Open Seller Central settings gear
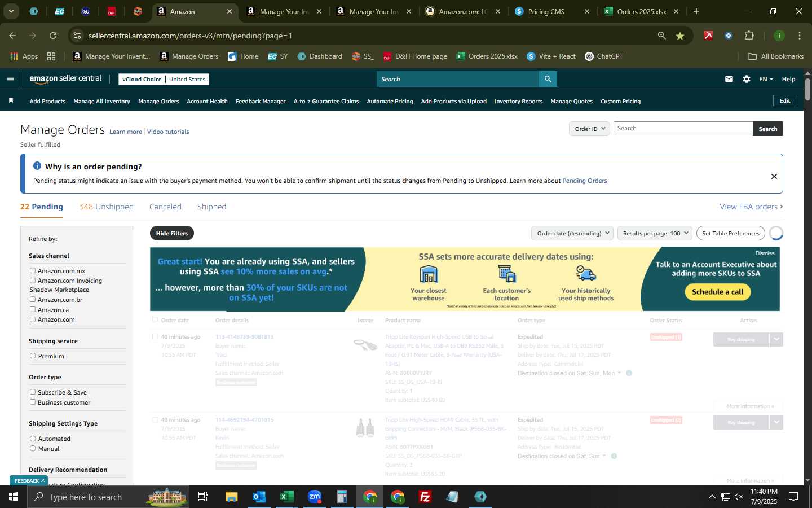Viewport: 812px width, 508px height. (x=747, y=79)
